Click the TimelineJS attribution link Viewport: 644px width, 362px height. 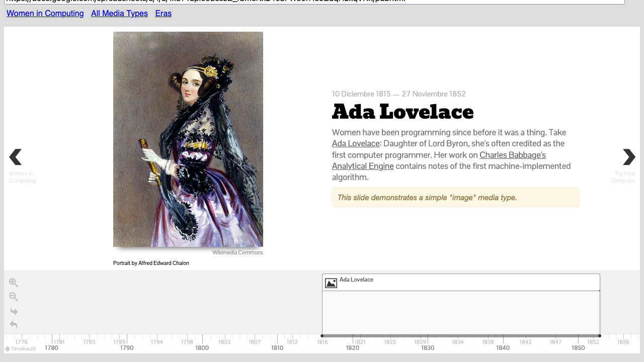coord(21,349)
